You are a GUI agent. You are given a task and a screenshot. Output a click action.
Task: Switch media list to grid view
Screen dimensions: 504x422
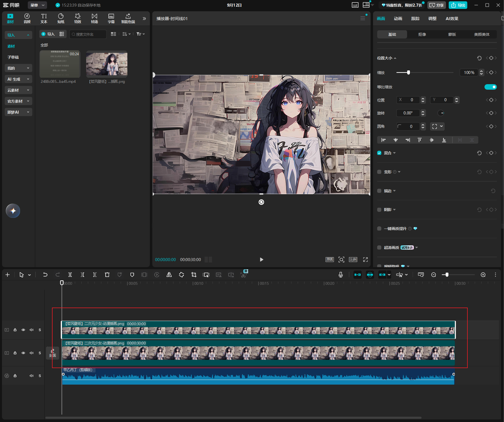pos(113,34)
